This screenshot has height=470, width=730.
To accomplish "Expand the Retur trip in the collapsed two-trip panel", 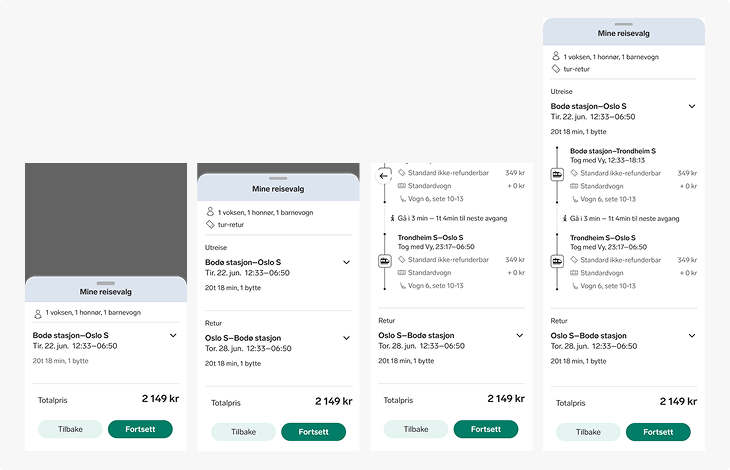I will [x=346, y=338].
